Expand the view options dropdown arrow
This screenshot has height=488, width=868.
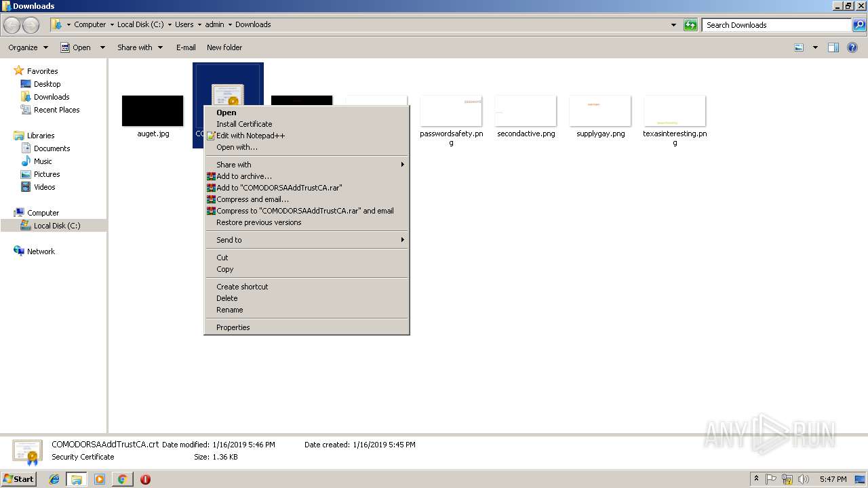815,47
